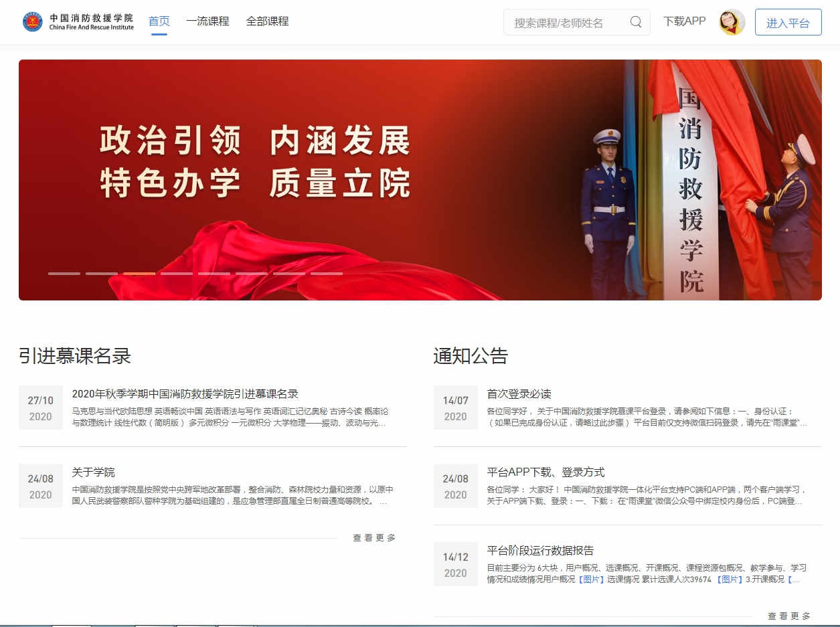
Task: Select the fourth carousel indicator bar
Action: click(177, 273)
